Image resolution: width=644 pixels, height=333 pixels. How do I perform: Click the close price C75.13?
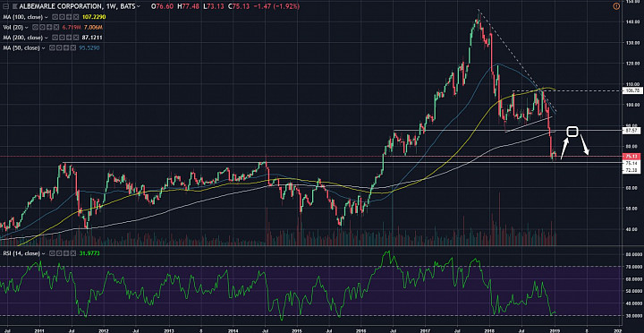(x=239, y=6)
